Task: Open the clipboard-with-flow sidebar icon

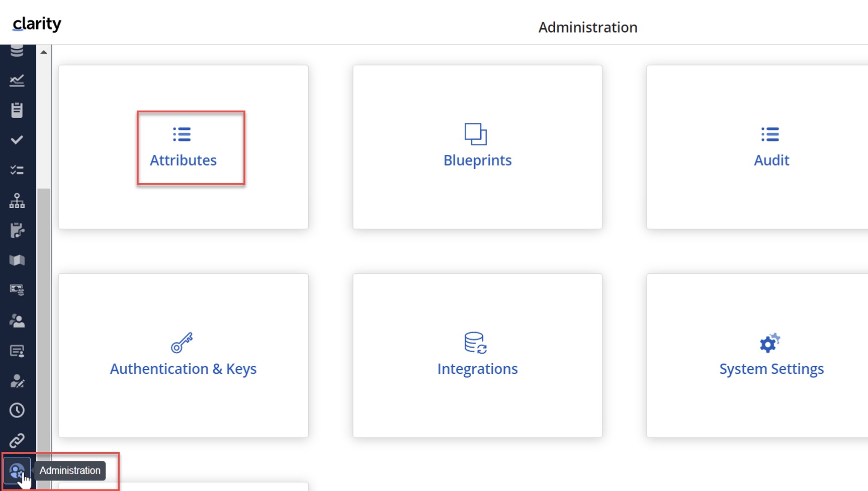Action: [17, 230]
